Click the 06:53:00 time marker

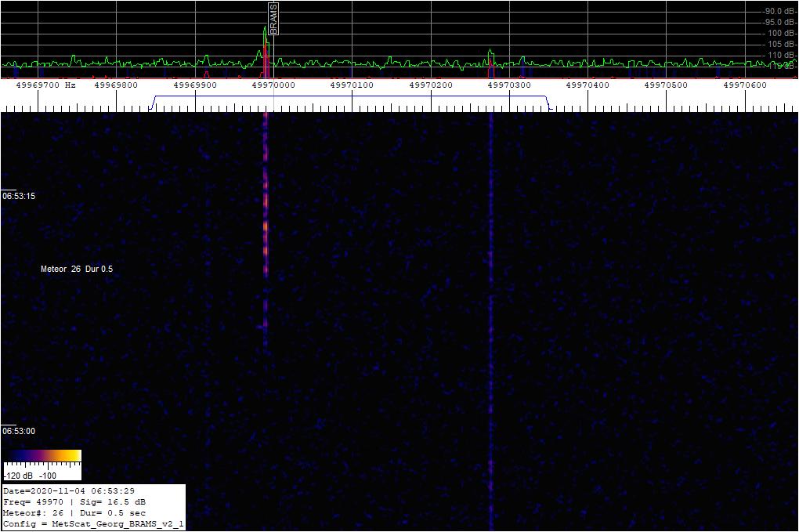(19, 431)
